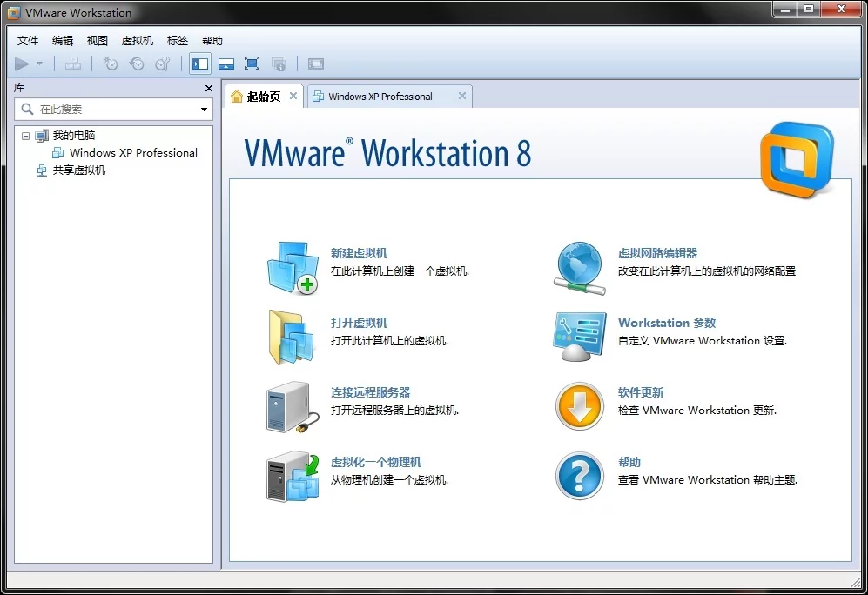868x595 pixels.
Task: Open the snapshot manager toolbar icon
Action: point(163,64)
